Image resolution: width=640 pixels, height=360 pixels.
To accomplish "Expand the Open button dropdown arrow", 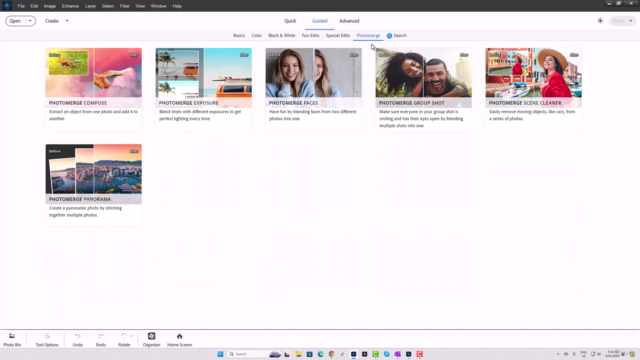I will [x=30, y=21].
